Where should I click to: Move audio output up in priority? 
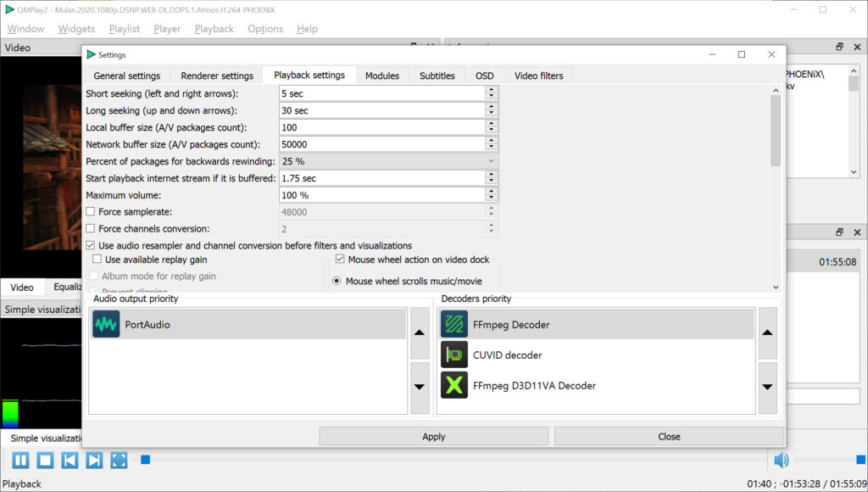pos(420,333)
